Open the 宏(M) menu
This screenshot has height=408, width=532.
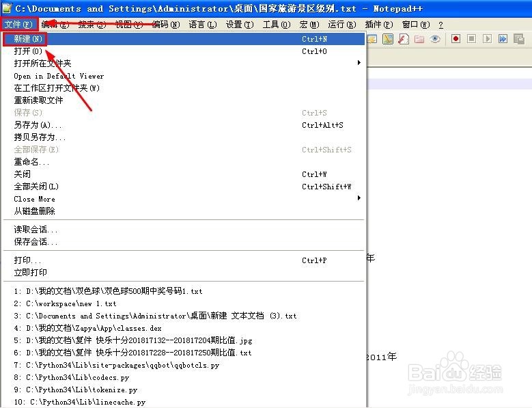[x=309, y=25]
